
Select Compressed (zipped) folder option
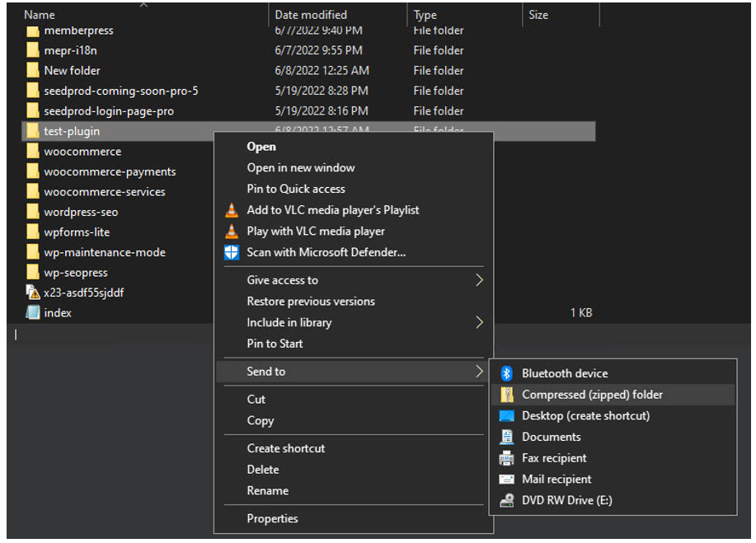(x=592, y=395)
